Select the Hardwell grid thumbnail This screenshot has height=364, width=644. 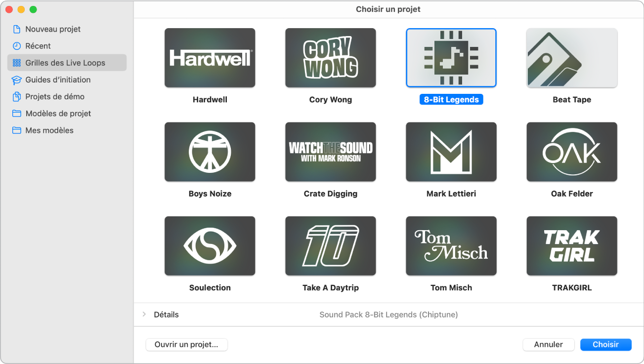pyautogui.click(x=210, y=58)
